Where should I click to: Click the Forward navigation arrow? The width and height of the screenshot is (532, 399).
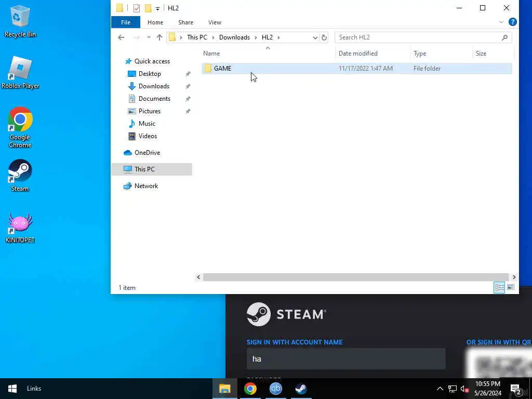tap(136, 37)
